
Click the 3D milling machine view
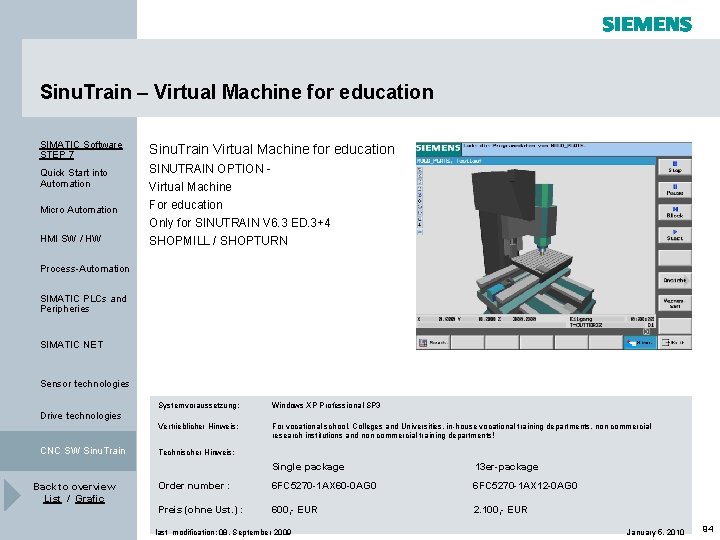click(536, 240)
